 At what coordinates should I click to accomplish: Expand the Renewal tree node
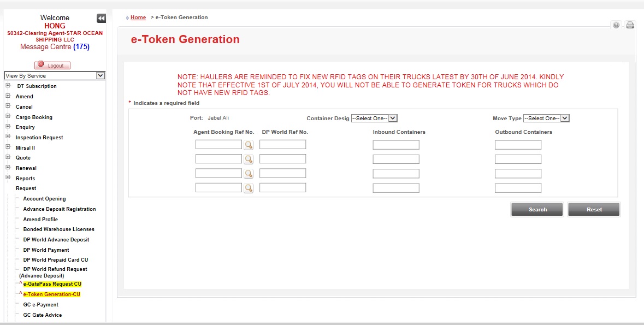point(8,168)
